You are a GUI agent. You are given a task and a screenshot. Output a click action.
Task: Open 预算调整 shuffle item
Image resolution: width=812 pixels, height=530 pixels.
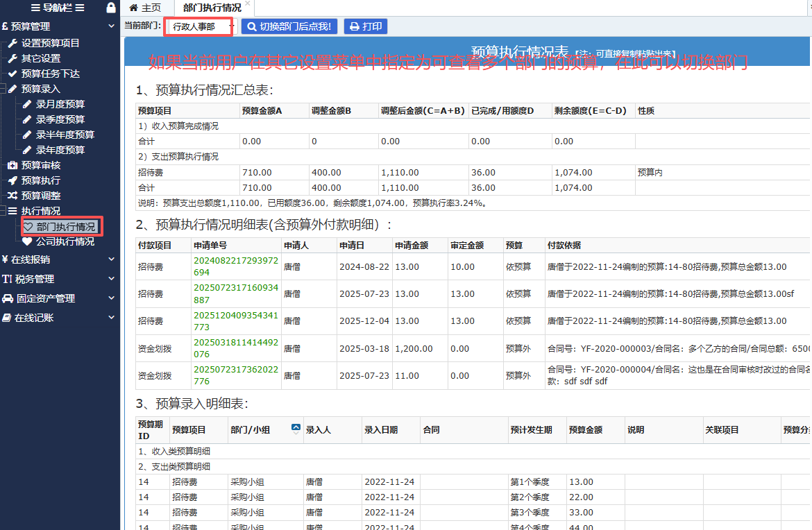coord(40,196)
